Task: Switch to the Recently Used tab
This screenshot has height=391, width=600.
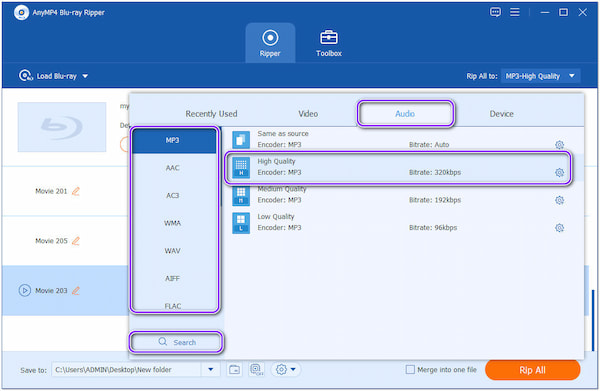Action: pos(211,114)
